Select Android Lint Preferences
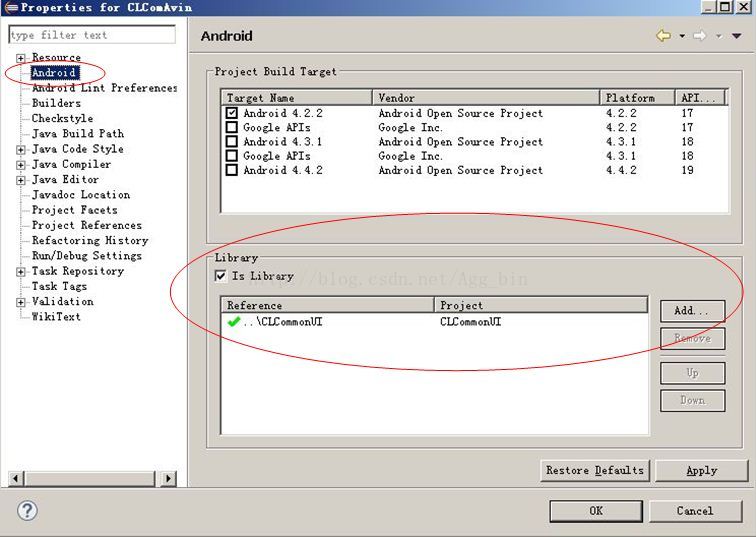756x537 pixels. [x=104, y=88]
